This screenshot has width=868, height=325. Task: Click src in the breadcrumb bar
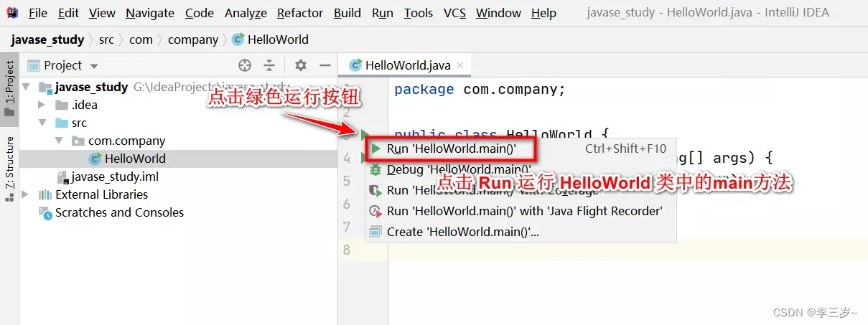click(106, 39)
